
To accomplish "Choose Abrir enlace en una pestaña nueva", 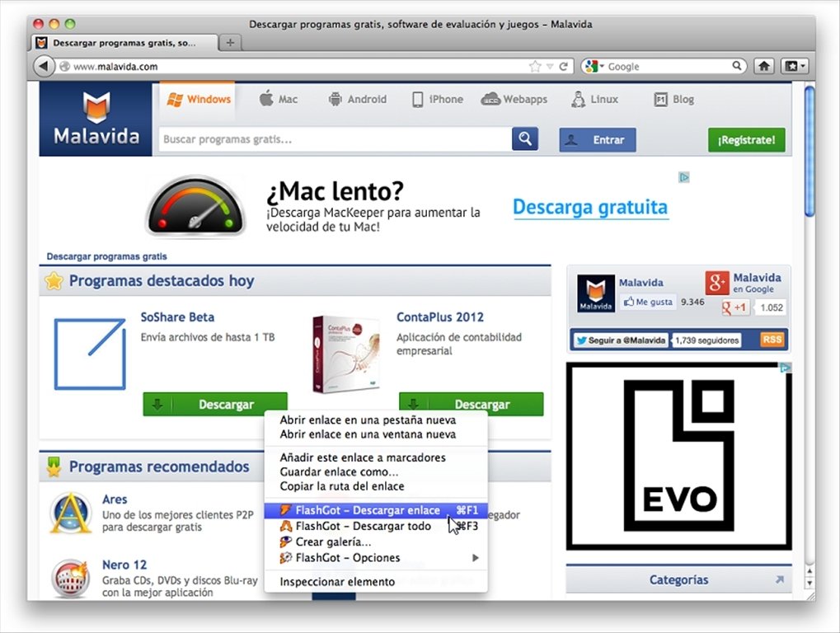I will [x=376, y=420].
